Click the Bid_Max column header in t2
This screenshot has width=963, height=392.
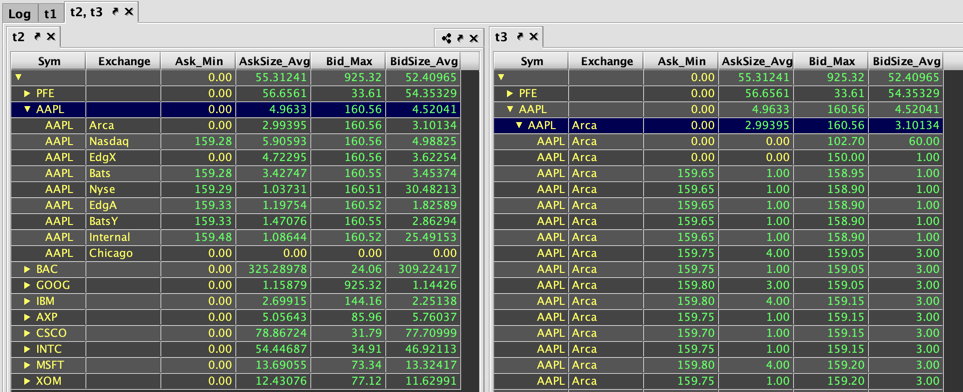[348, 61]
